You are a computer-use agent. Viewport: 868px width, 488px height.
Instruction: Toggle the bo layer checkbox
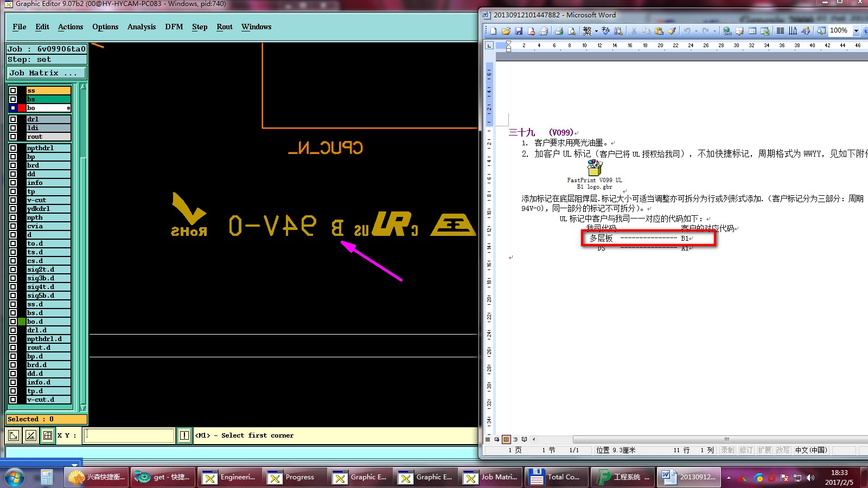coord(13,108)
